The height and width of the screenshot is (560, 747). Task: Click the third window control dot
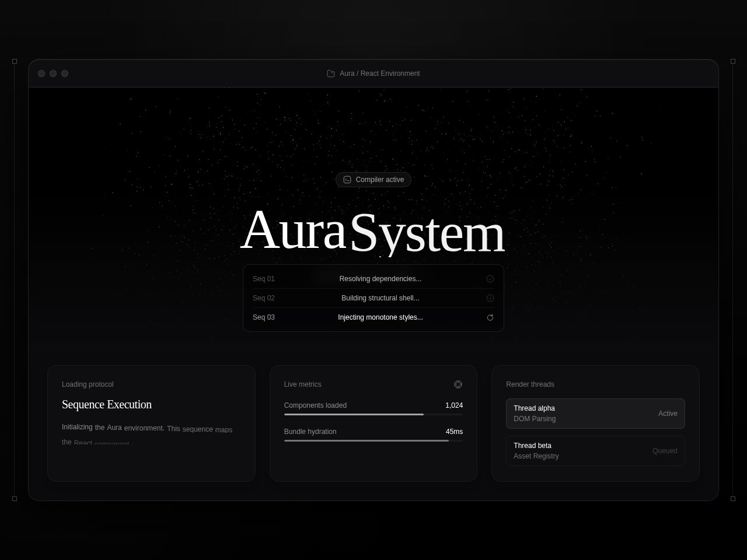click(x=65, y=73)
